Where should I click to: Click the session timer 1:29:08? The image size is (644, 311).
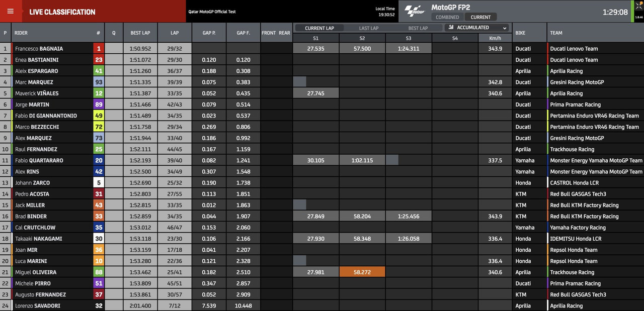[615, 12]
